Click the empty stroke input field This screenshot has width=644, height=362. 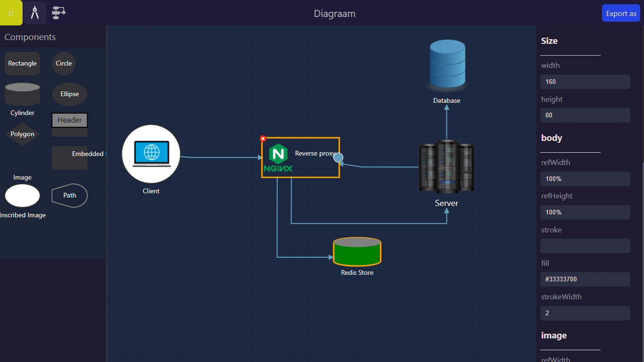[x=585, y=246]
